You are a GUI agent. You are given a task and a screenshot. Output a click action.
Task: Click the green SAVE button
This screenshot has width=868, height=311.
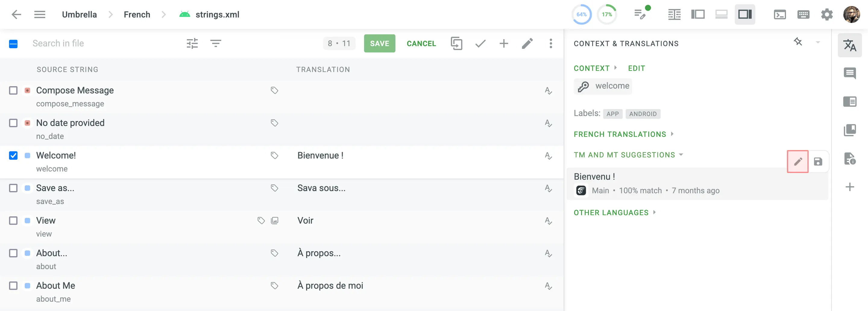click(x=379, y=43)
